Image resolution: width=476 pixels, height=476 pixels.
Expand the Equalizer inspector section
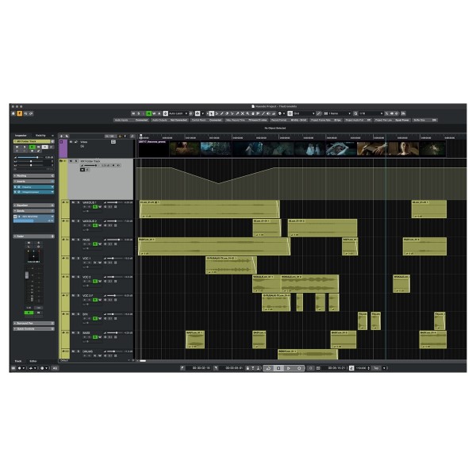tap(33, 205)
